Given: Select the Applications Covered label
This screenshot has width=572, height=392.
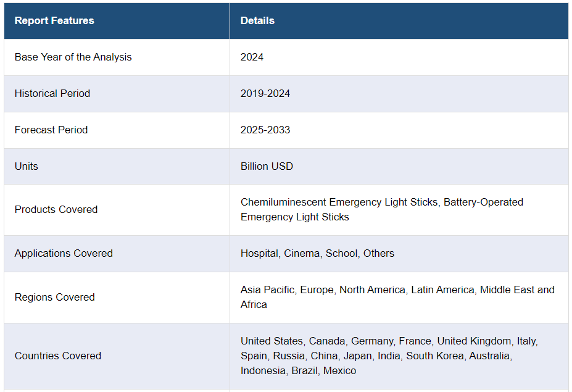Looking at the screenshot, I should coord(64,254).
